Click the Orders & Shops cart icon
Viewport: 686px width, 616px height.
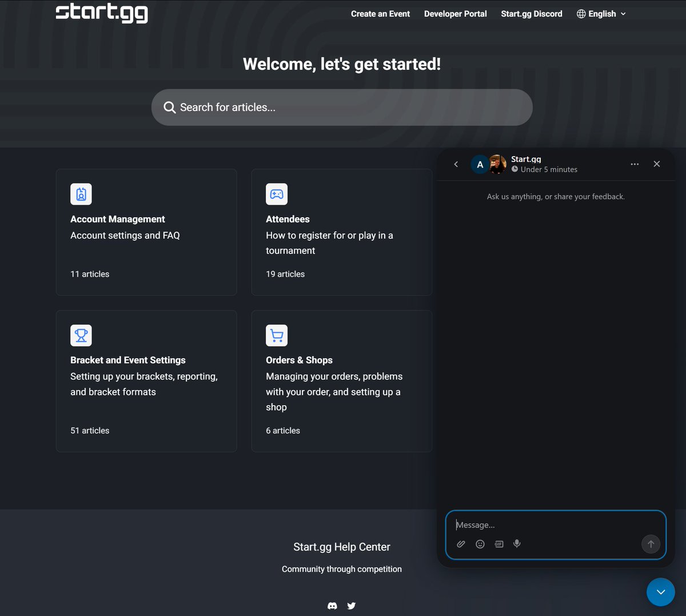[x=277, y=336]
